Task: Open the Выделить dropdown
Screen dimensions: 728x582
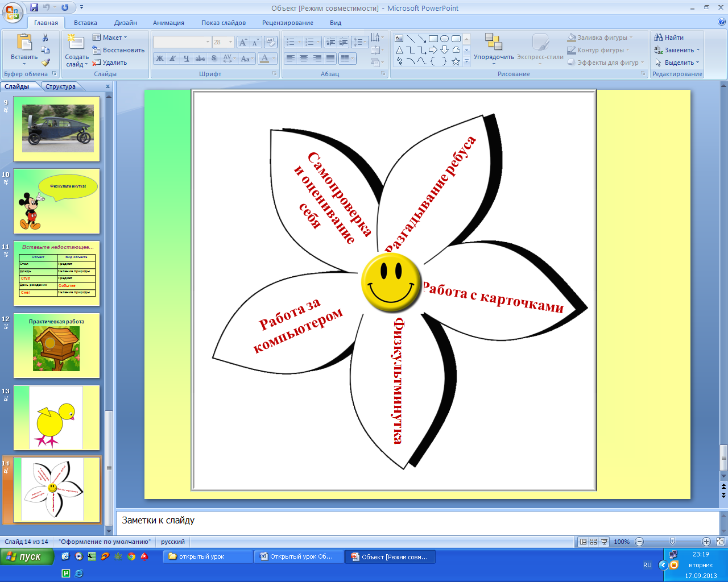Action: pos(677,63)
